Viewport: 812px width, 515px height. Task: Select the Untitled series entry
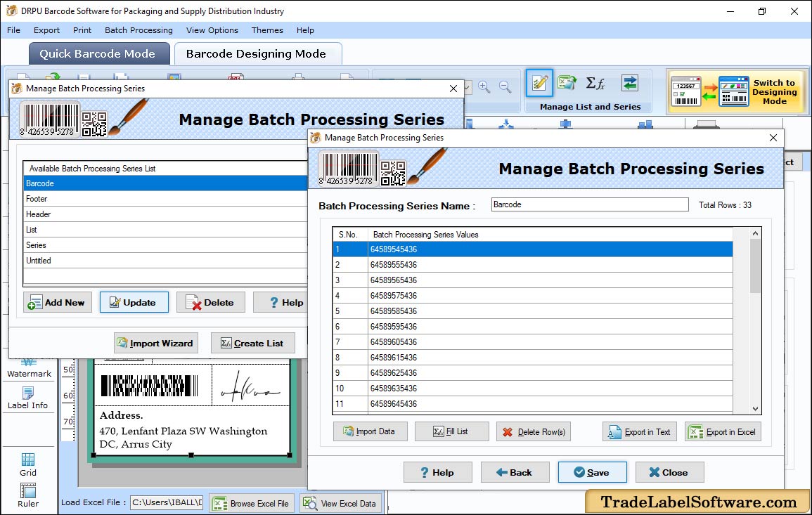click(165, 261)
